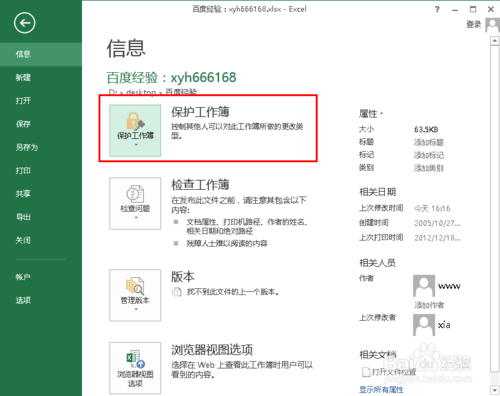Click 登录 to sign in
The height and width of the screenshot is (396, 500).
click(x=473, y=24)
